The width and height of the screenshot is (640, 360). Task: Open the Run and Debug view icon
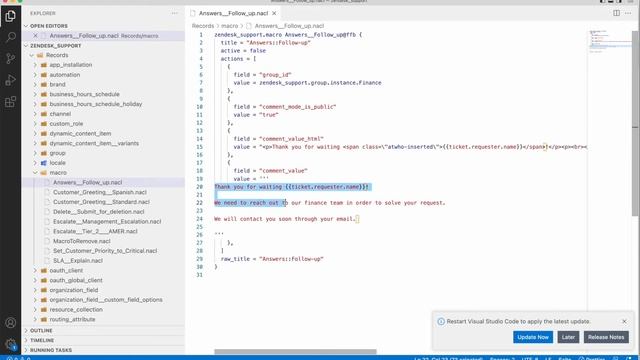[11, 80]
